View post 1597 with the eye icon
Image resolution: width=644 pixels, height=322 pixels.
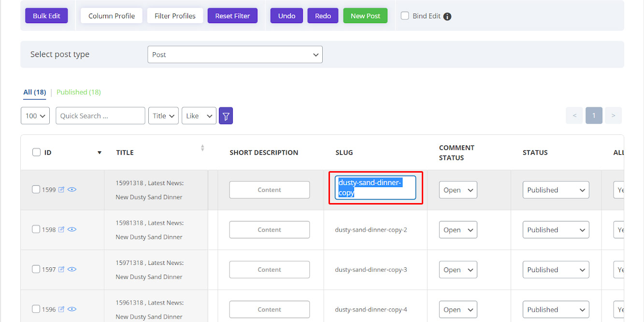point(72,270)
